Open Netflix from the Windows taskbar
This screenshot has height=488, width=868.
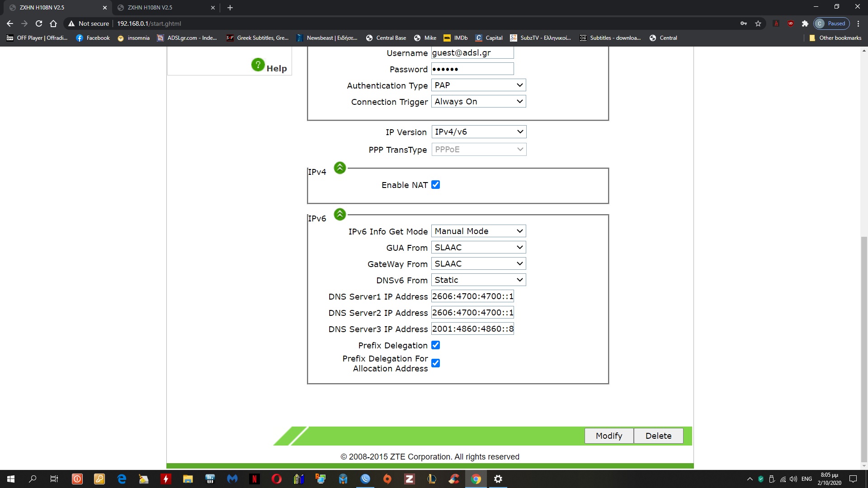click(x=255, y=479)
